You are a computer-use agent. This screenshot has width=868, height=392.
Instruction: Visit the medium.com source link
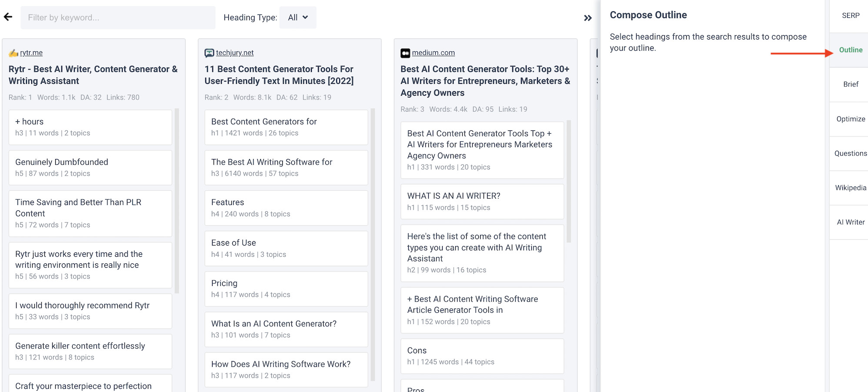[x=433, y=53]
